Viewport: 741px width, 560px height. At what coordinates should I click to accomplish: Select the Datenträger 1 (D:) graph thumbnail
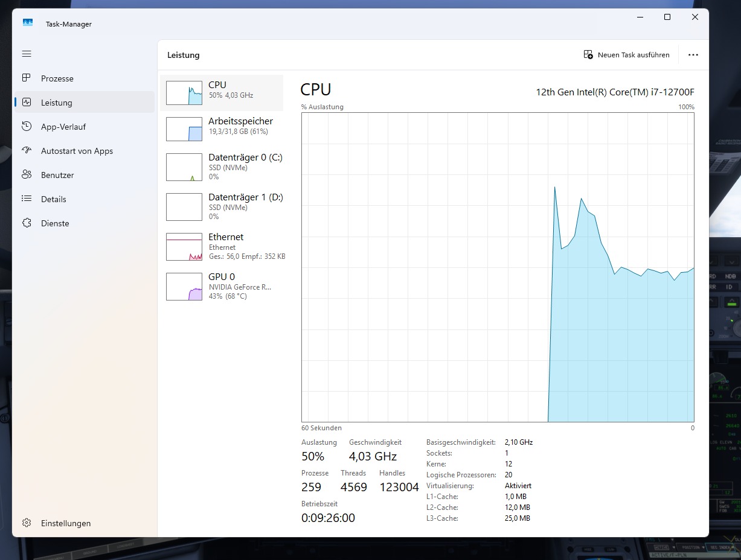pyautogui.click(x=184, y=207)
